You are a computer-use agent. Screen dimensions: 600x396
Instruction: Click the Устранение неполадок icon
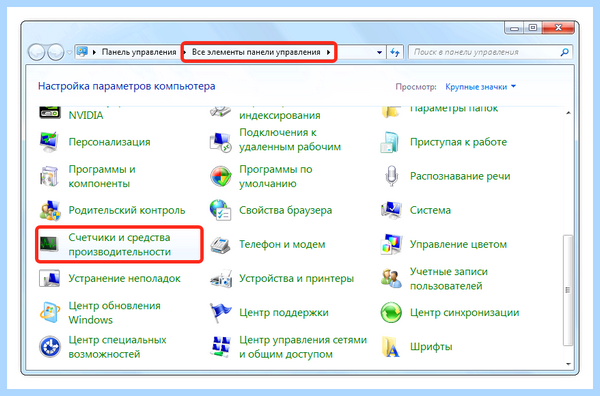(49, 278)
